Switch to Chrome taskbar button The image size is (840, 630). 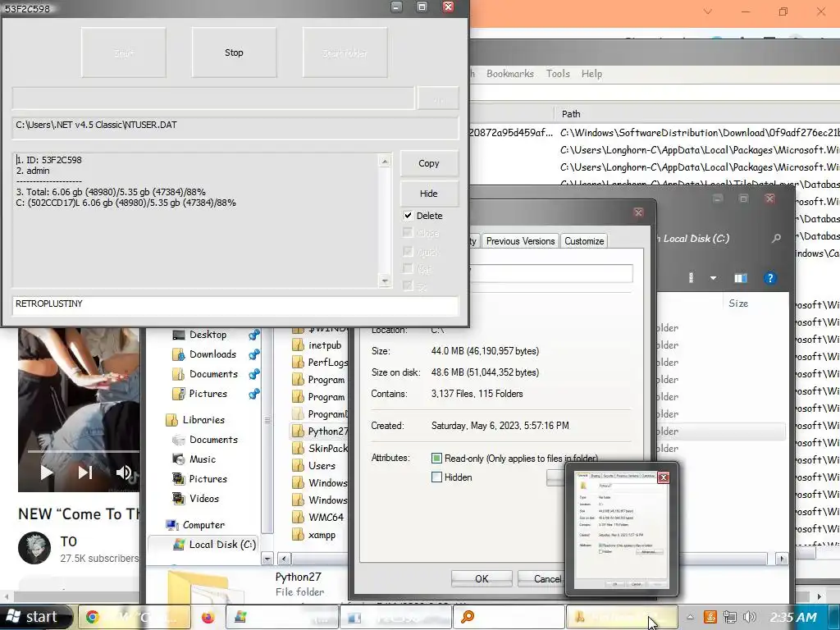pos(135,617)
